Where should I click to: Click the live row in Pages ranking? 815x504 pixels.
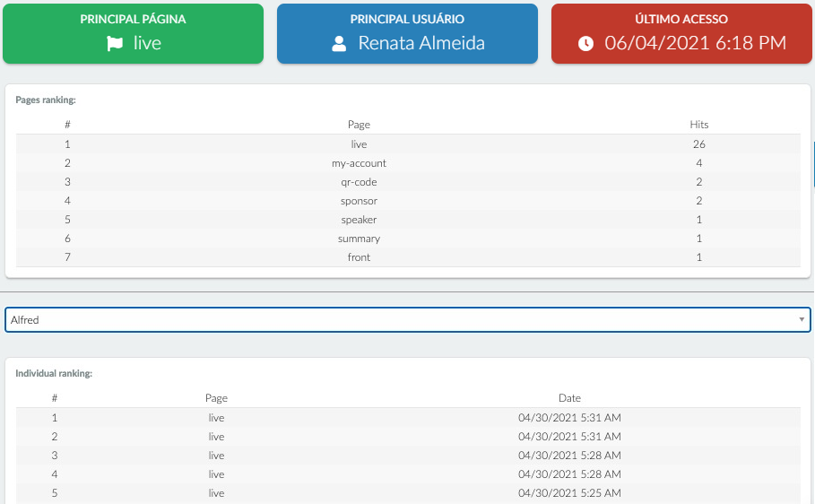[x=408, y=144]
